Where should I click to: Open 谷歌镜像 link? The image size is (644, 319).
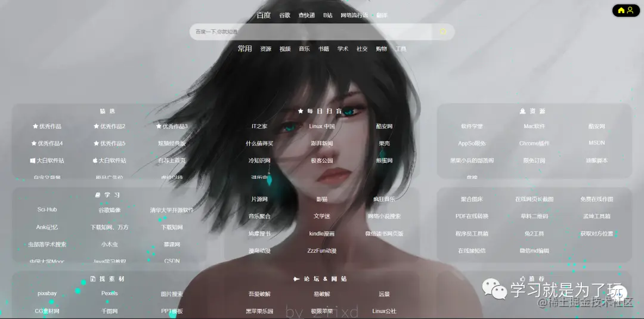pyautogui.click(x=110, y=210)
